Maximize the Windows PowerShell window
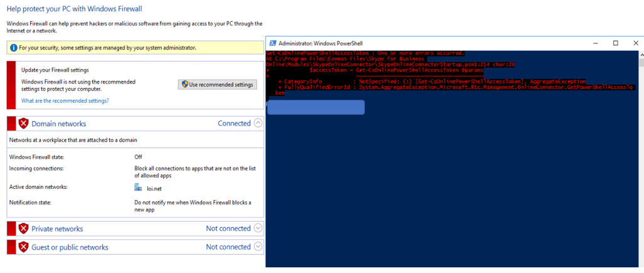644x273 pixels. [x=616, y=43]
